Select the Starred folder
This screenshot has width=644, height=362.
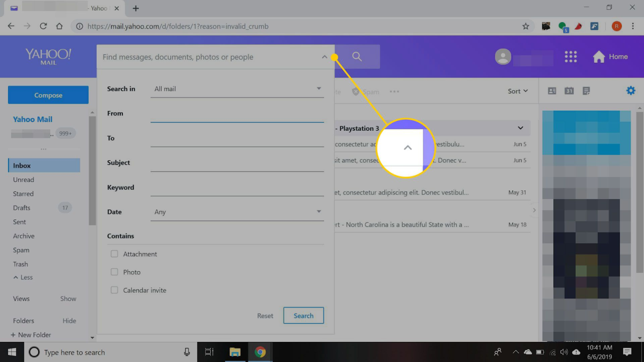tap(23, 194)
